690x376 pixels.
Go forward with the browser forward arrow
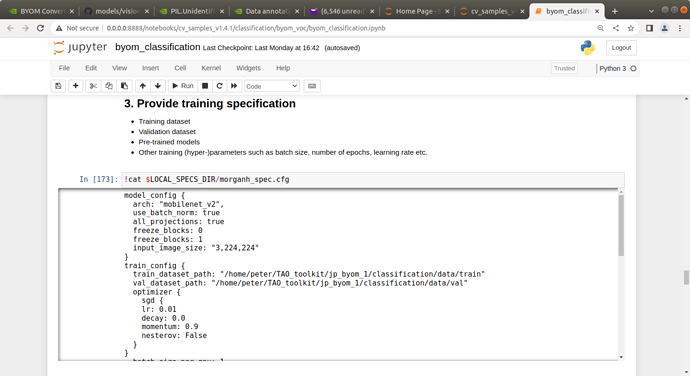(25, 28)
